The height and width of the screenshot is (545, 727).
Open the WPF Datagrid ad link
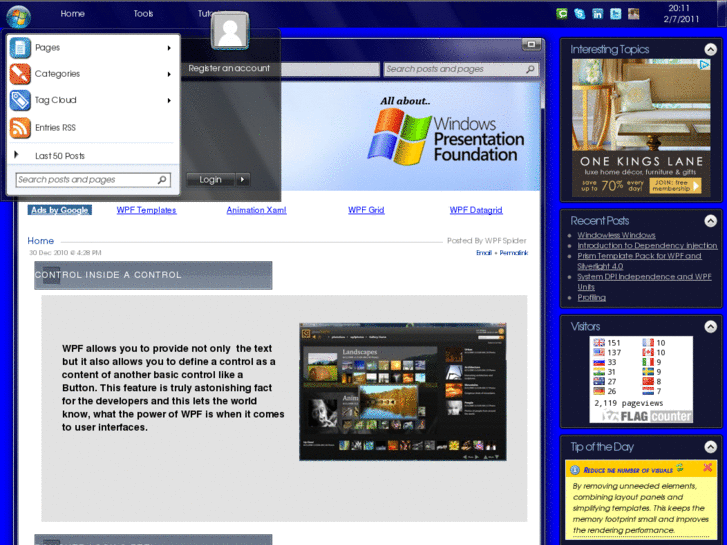(x=476, y=210)
